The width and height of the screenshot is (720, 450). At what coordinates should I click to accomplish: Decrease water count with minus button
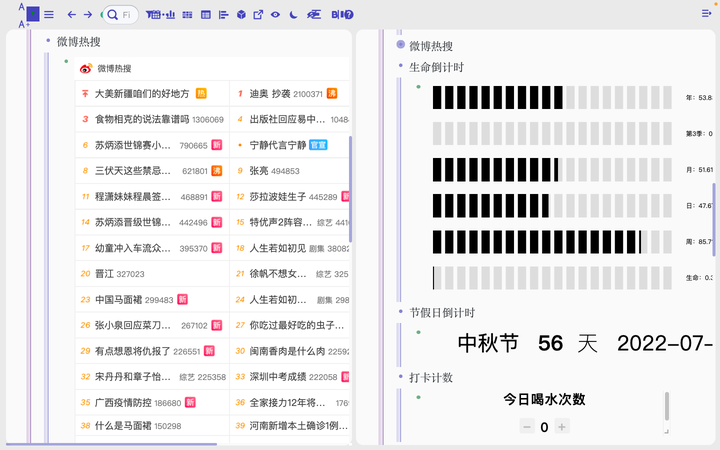coord(527,427)
